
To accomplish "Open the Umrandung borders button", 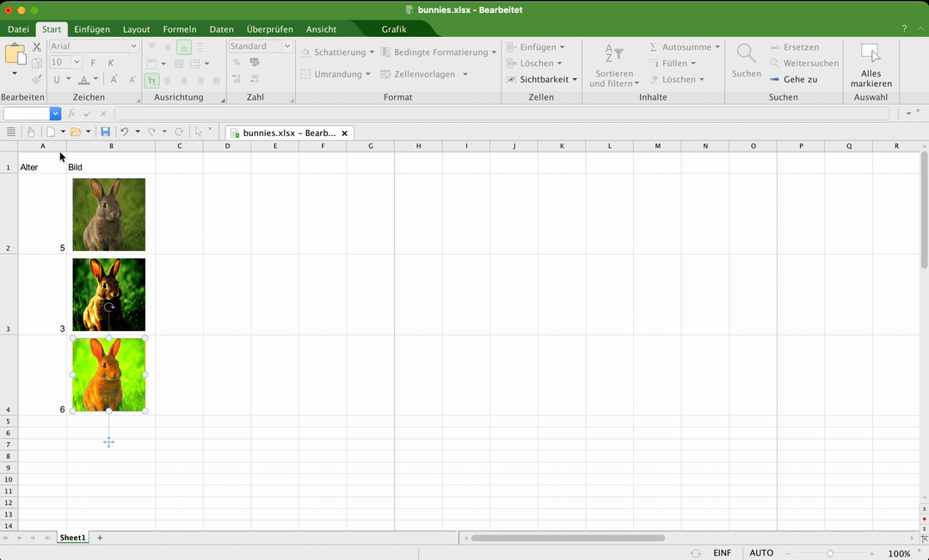I will [x=335, y=74].
